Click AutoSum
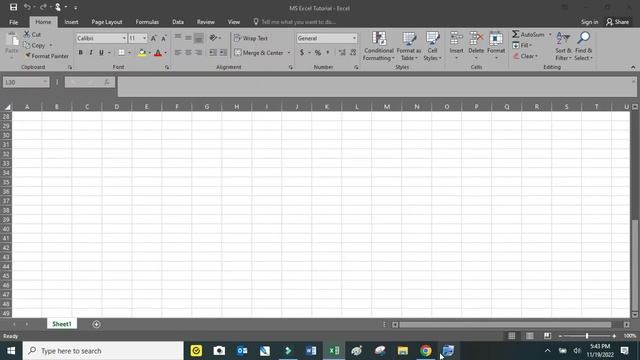Viewport: 640px width, 360px height. pos(529,34)
